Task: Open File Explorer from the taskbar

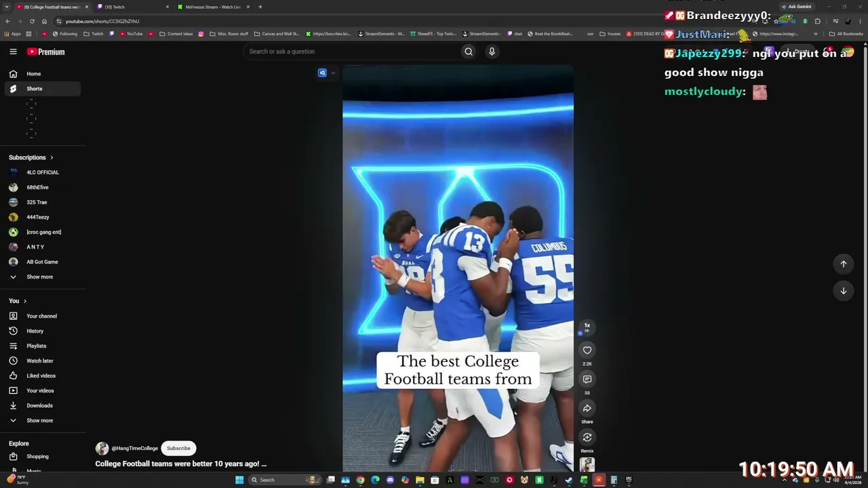Action: [420, 480]
